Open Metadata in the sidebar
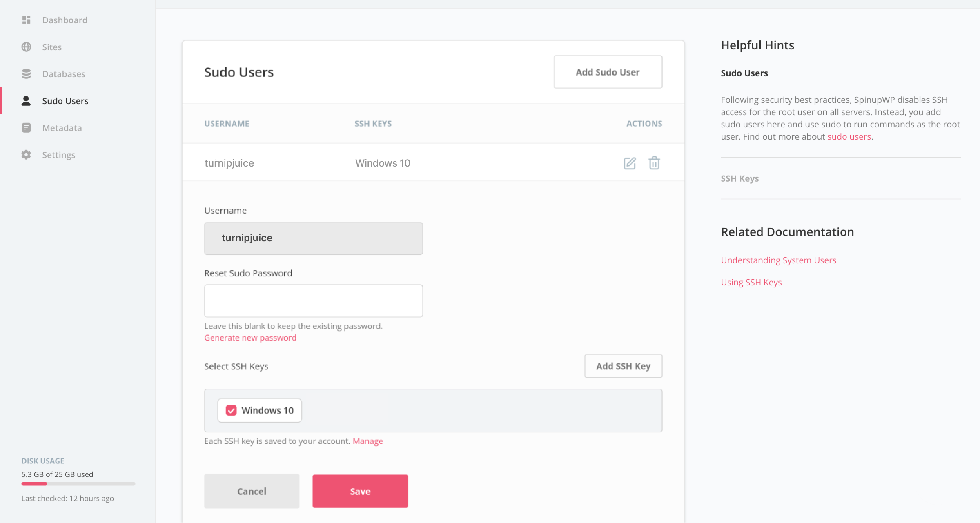Screen dimensions: 980x523 click(62, 128)
